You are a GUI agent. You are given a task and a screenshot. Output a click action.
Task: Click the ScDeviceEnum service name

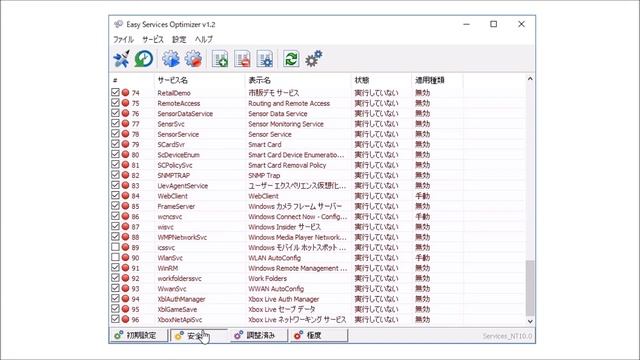point(178,155)
